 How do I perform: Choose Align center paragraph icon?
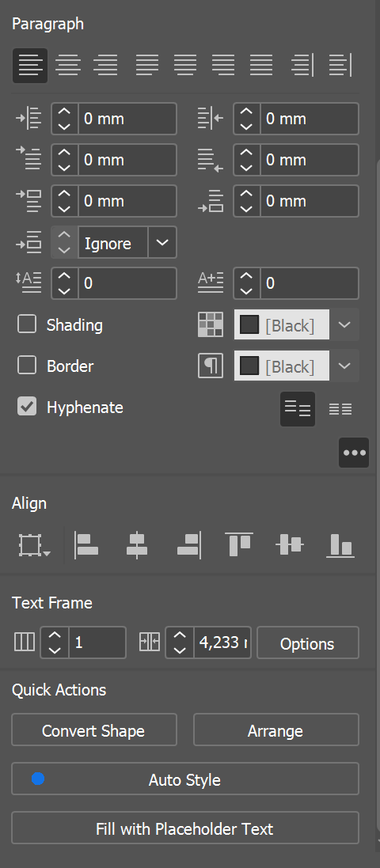68,66
